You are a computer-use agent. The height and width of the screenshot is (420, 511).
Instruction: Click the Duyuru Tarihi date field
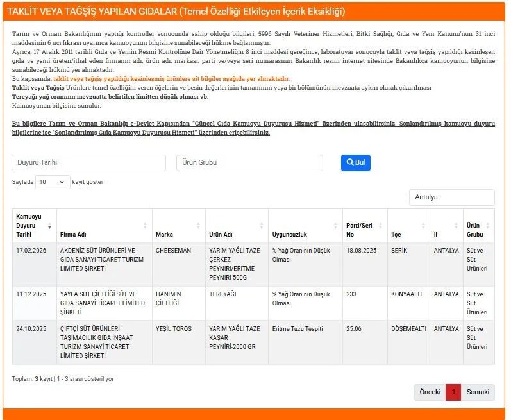(x=88, y=163)
